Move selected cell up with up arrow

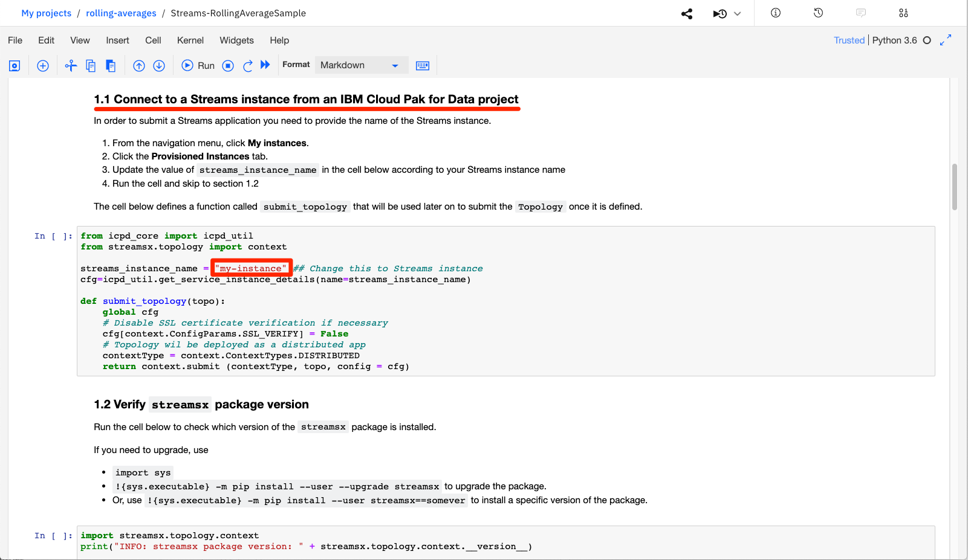coord(139,66)
